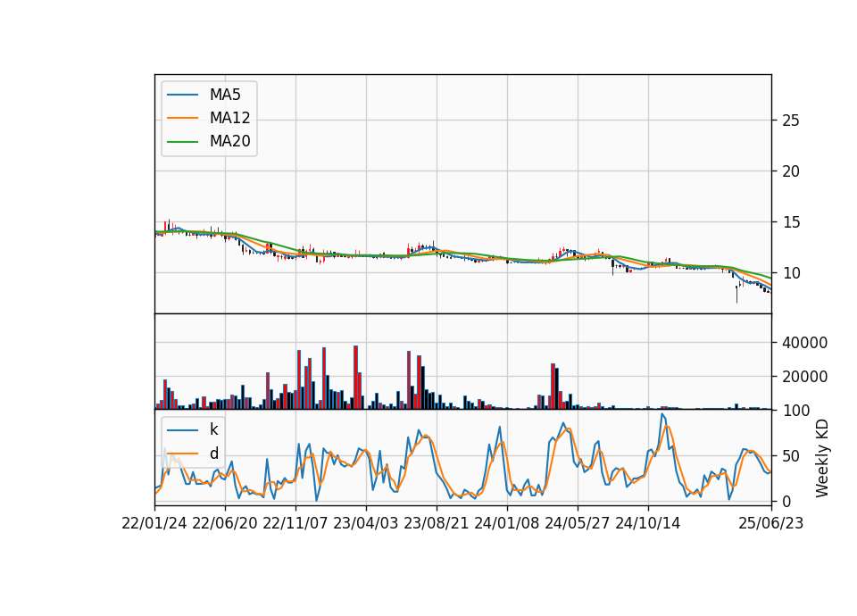Viewport: 857px width, 616px height.
Task: Click the 22/01/24 date tick label
Action: pos(154,523)
